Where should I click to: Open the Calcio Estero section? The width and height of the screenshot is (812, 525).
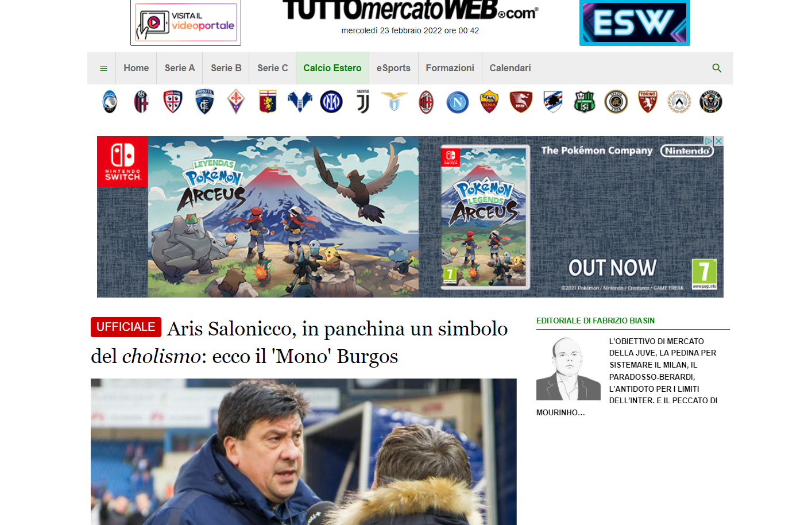pyautogui.click(x=332, y=68)
